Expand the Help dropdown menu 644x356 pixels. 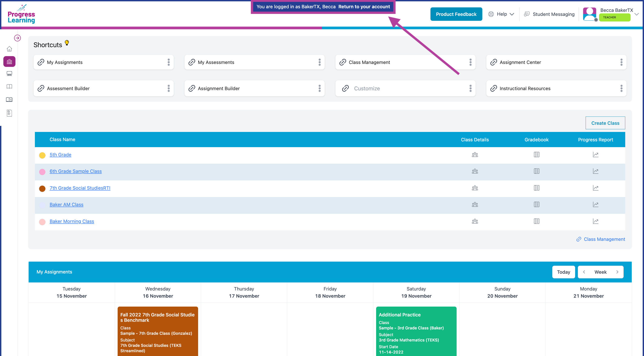501,14
